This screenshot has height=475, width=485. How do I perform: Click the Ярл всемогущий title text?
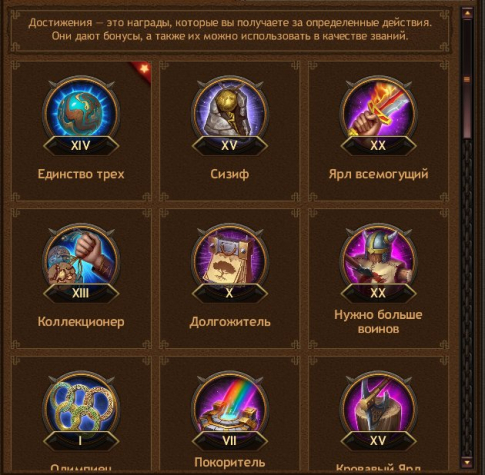coord(378,174)
